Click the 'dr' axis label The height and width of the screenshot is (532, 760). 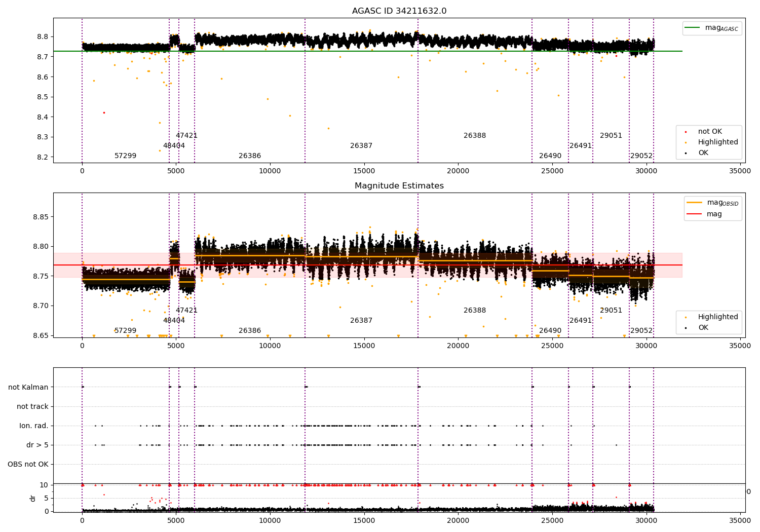[x=33, y=498]
